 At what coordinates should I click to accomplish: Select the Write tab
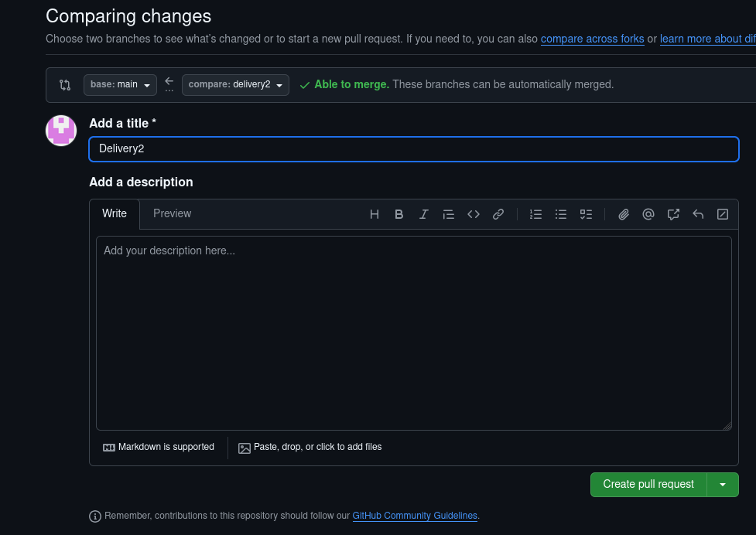pyautogui.click(x=115, y=213)
